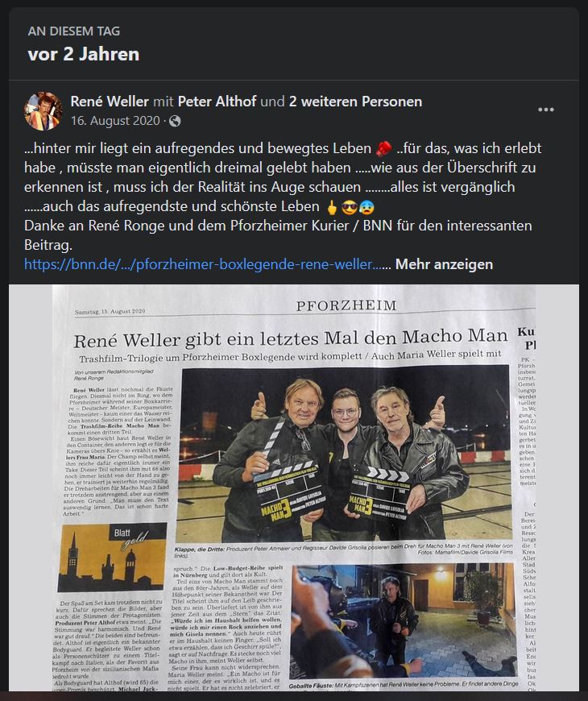Screen dimensions: 588x701
Task: Click the sunglasses face emoji
Action: [350, 207]
